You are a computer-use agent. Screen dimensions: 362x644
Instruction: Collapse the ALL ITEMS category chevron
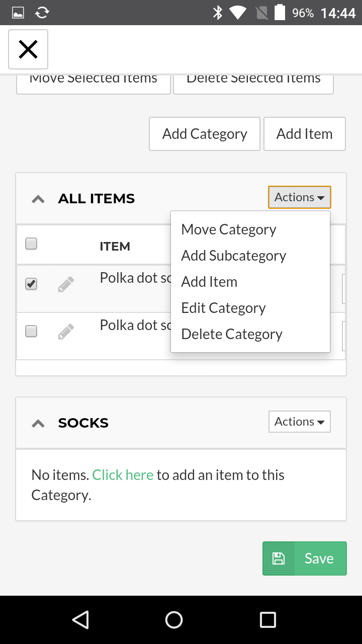pos(38,199)
